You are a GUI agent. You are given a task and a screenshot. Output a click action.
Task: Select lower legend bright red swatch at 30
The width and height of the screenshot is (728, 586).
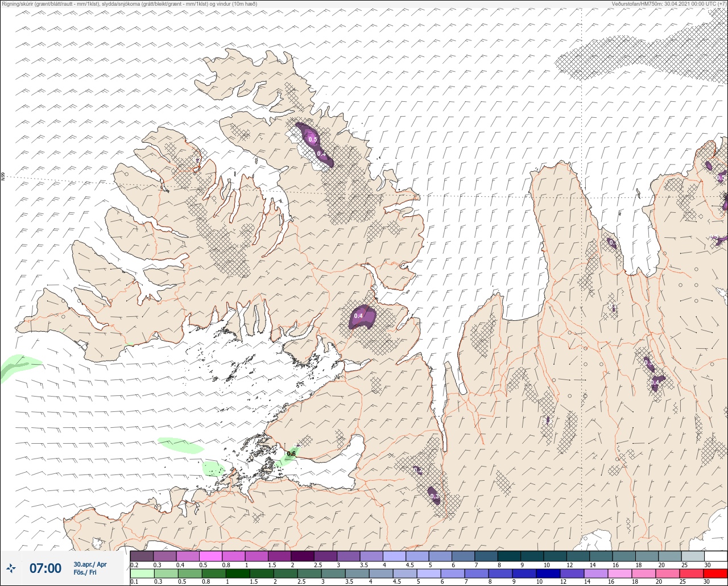715,572
